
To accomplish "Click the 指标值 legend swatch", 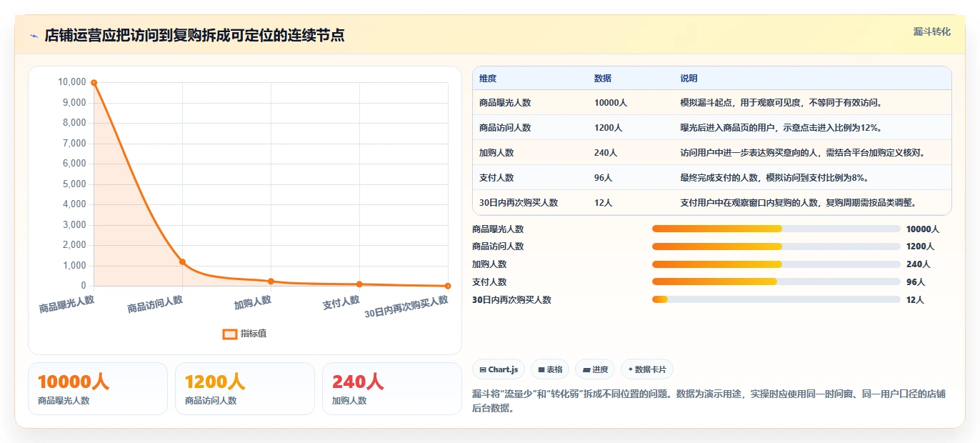I will click(229, 334).
